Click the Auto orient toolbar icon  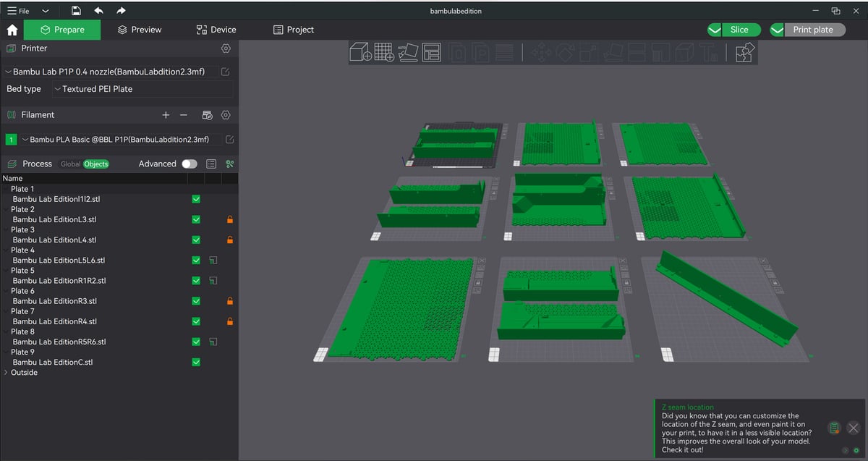click(408, 52)
